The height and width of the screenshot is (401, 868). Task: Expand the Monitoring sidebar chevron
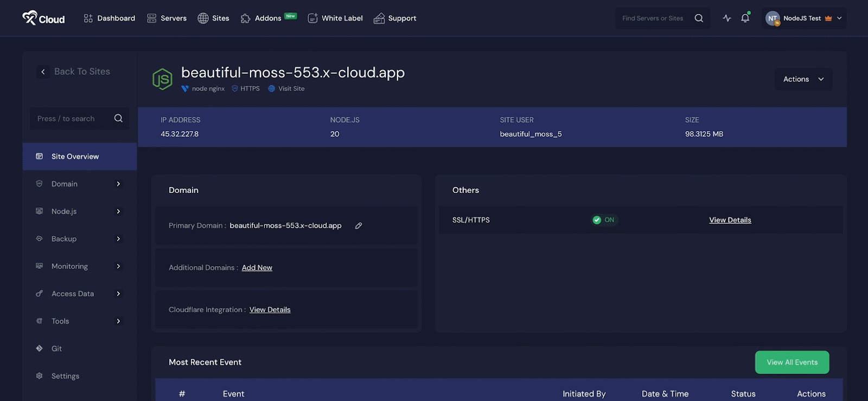coord(118,266)
